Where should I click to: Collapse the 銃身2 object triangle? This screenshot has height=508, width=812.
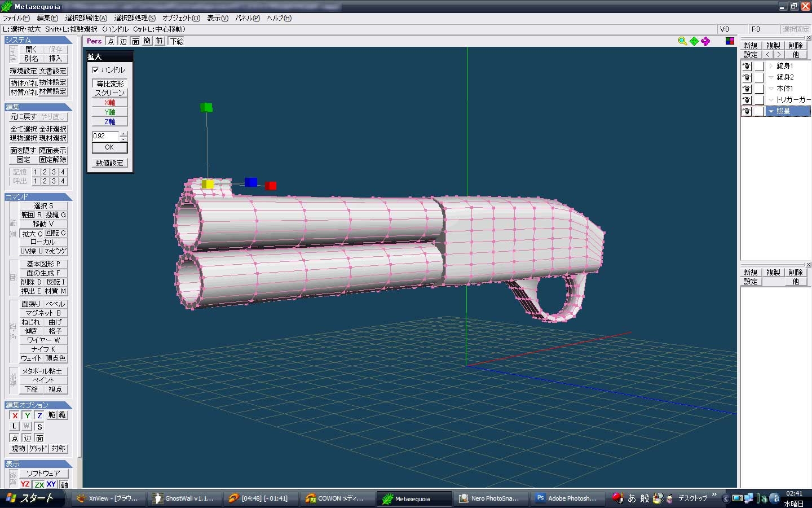(x=771, y=77)
